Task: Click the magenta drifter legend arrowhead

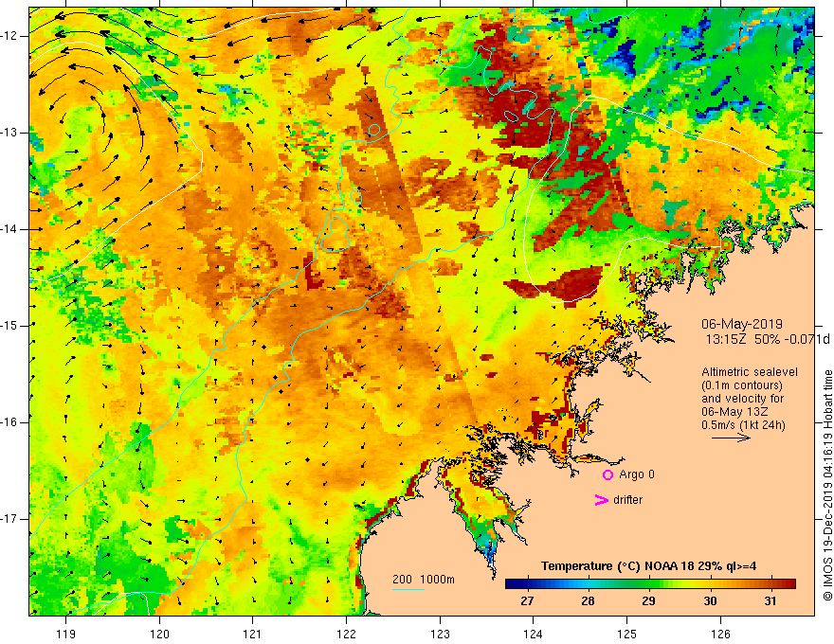Action: click(x=601, y=500)
